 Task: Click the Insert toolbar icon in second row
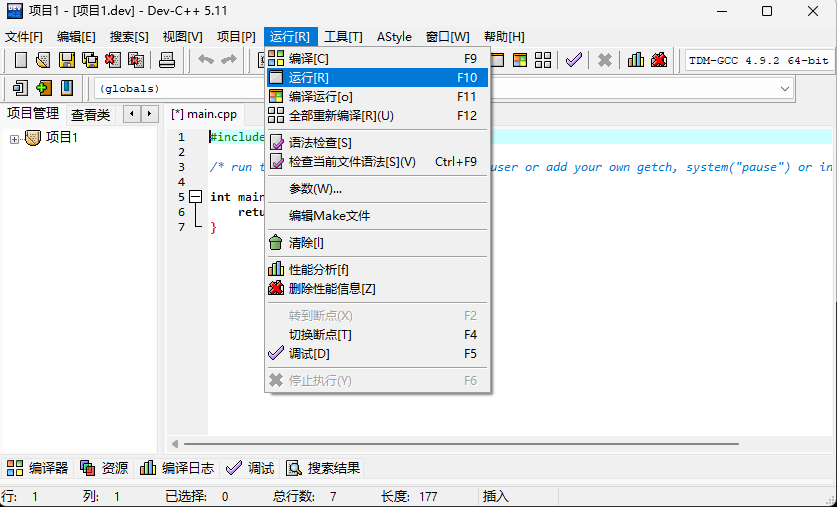pyautogui.click(x=20, y=88)
